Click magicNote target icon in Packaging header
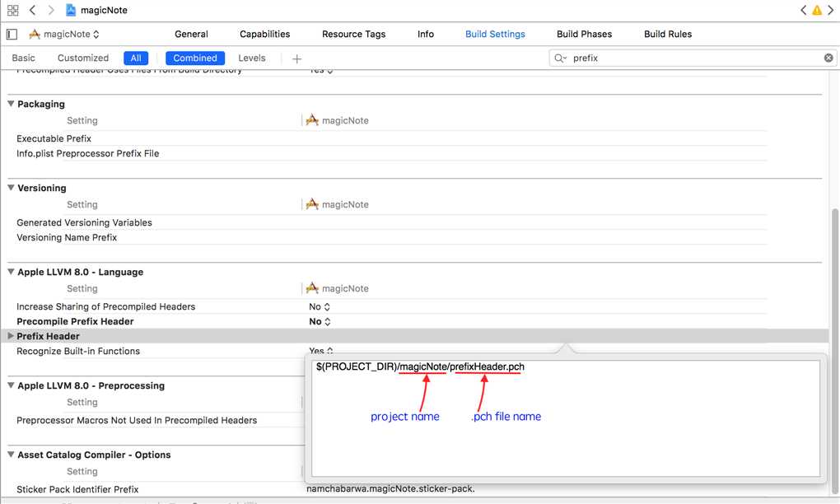The height and width of the screenshot is (504, 840). coord(312,120)
